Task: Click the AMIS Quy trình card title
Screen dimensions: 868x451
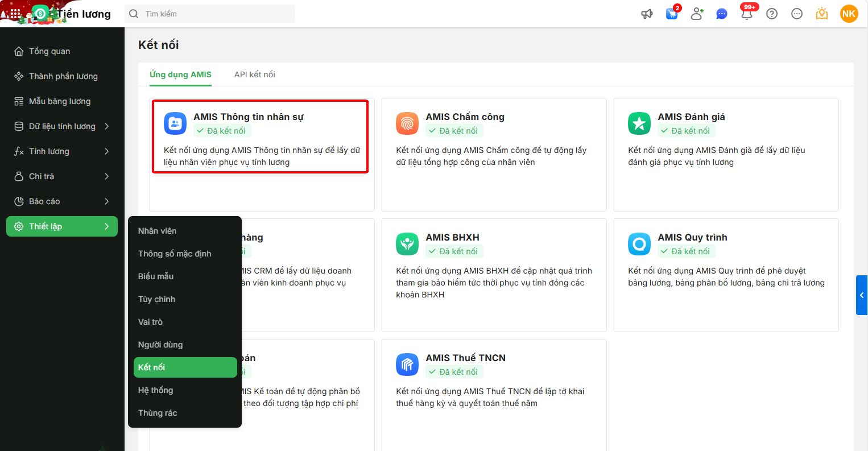Action: [693, 237]
